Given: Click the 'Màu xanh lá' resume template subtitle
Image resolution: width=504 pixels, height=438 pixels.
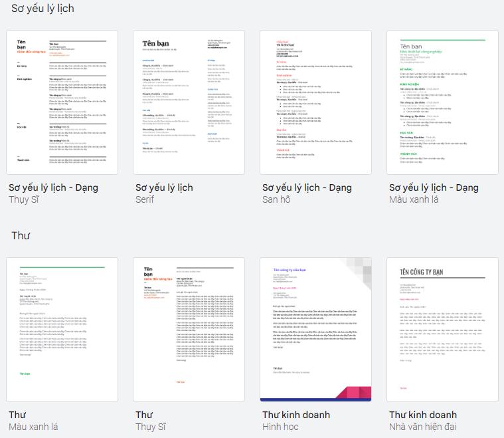Looking at the screenshot, I should pos(414,199).
